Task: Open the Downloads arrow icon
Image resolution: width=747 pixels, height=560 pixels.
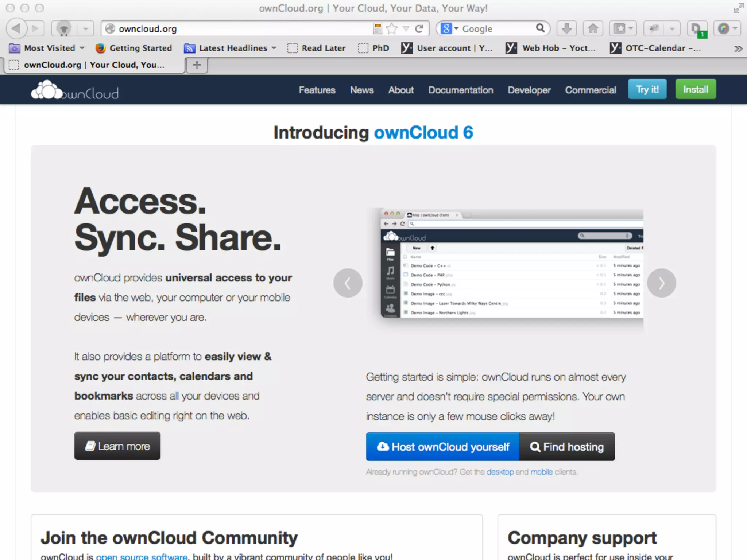Action: (x=566, y=28)
